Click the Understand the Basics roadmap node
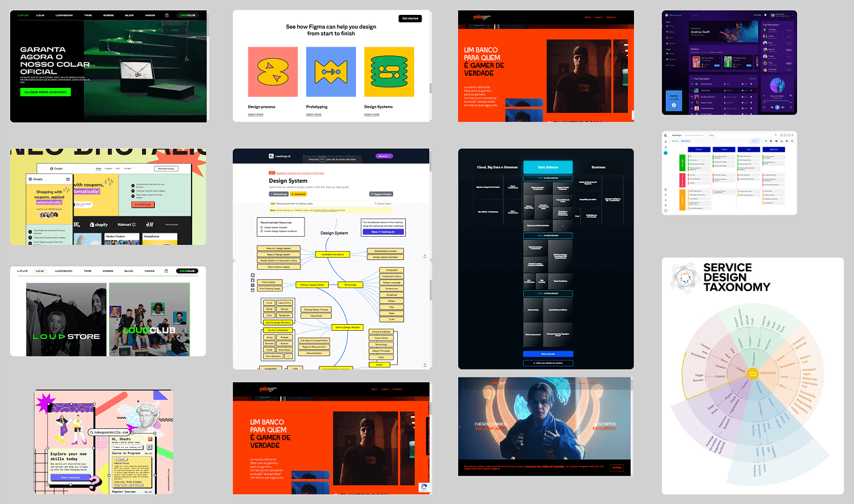The height and width of the screenshot is (504, 854). (332, 254)
